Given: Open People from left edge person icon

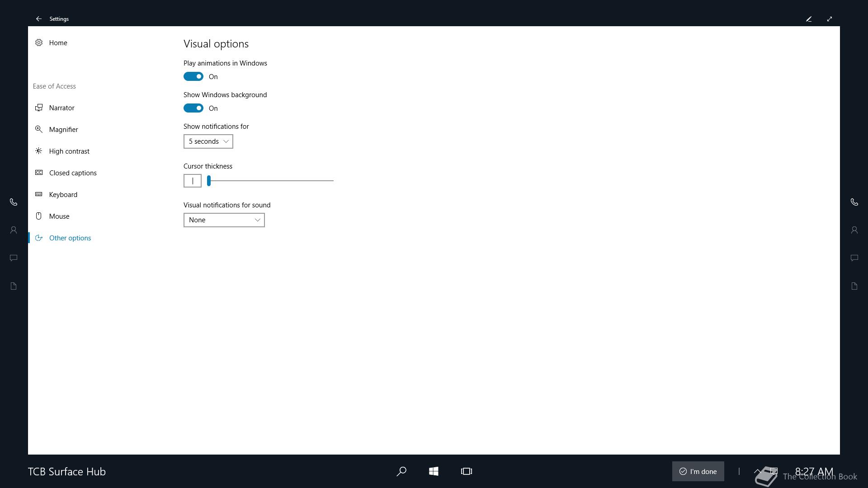Looking at the screenshot, I should (14, 230).
